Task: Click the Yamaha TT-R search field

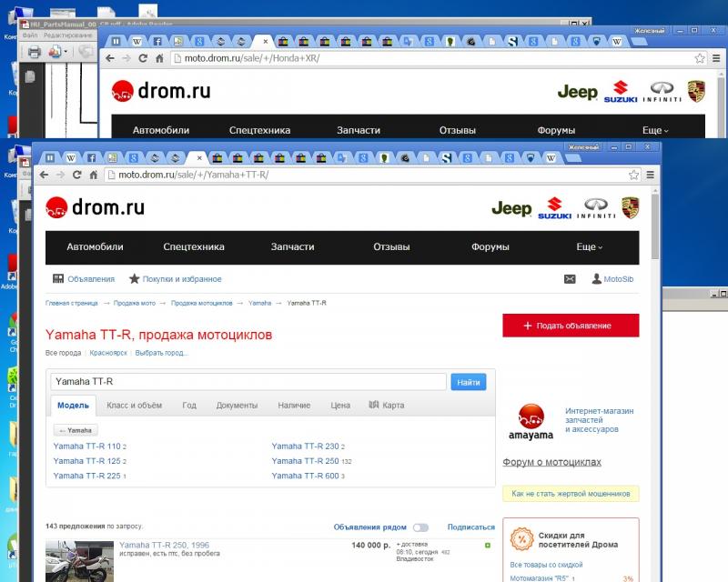Action: coord(248,382)
